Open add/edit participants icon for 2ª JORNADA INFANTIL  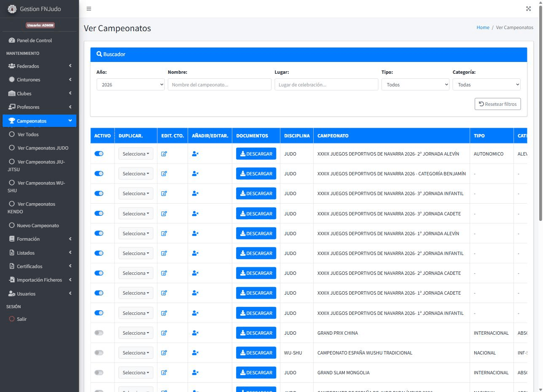click(195, 253)
